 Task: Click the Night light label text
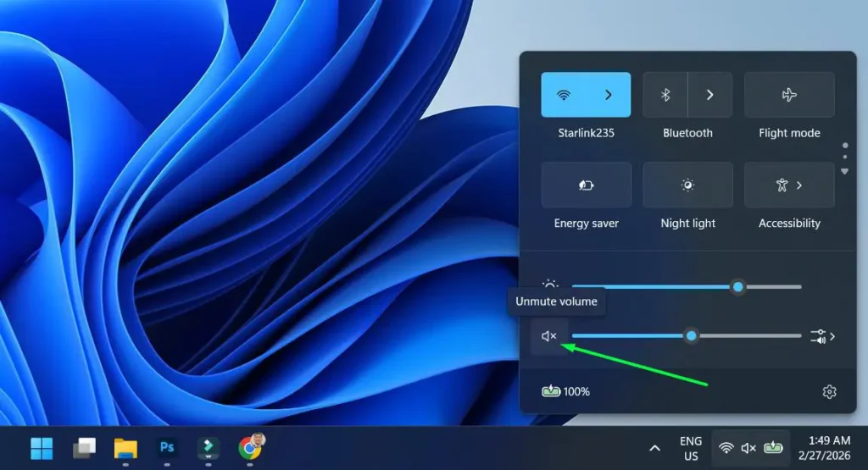pyautogui.click(x=688, y=224)
